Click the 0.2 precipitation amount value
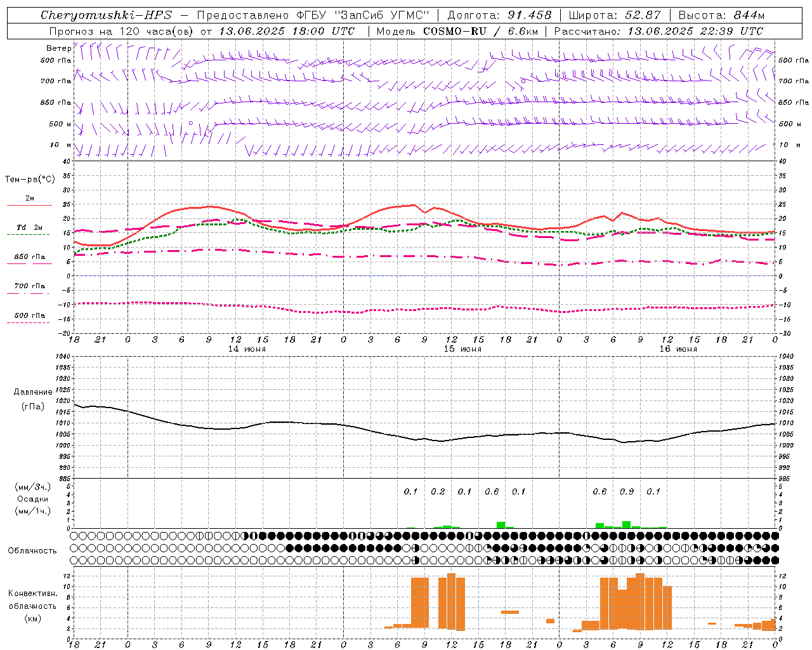 point(438,491)
